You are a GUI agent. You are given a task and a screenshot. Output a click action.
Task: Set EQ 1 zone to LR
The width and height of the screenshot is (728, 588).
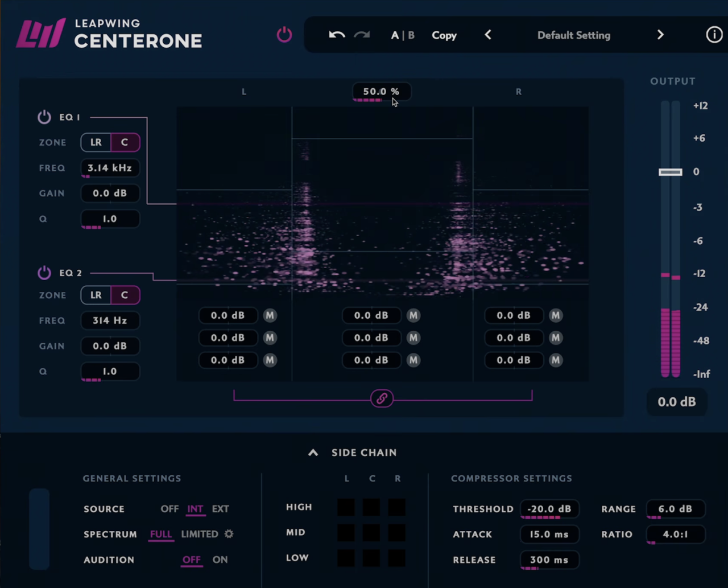(96, 142)
